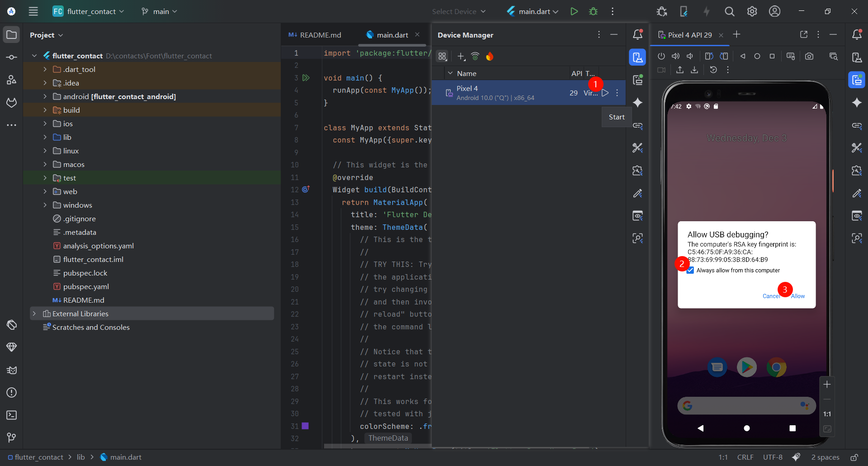The width and height of the screenshot is (868, 466).
Task: Open Terminal tool window icon
Action: pyautogui.click(x=11, y=415)
